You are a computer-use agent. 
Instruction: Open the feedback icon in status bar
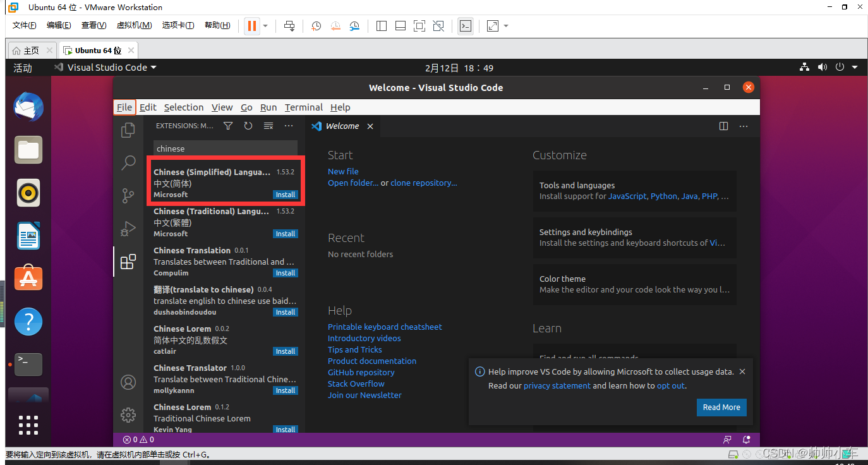tap(727, 440)
